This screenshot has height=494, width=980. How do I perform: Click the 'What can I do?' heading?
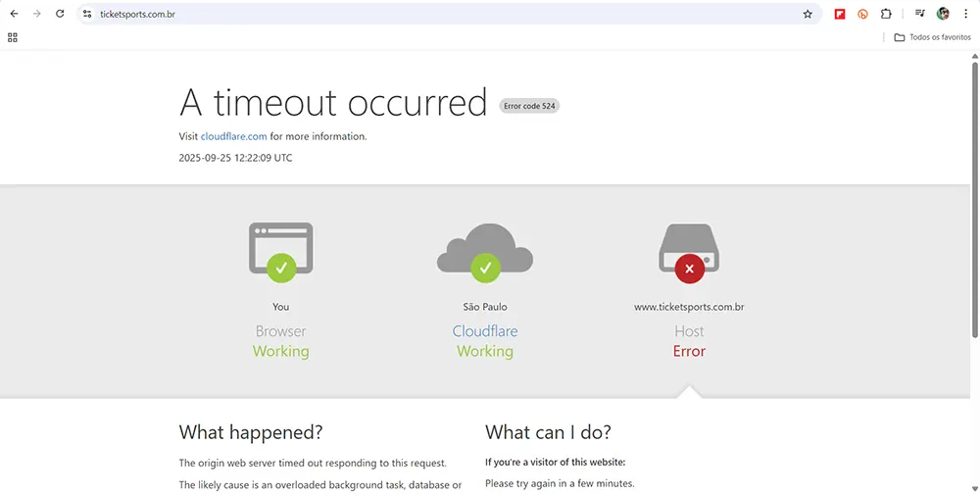pos(548,432)
